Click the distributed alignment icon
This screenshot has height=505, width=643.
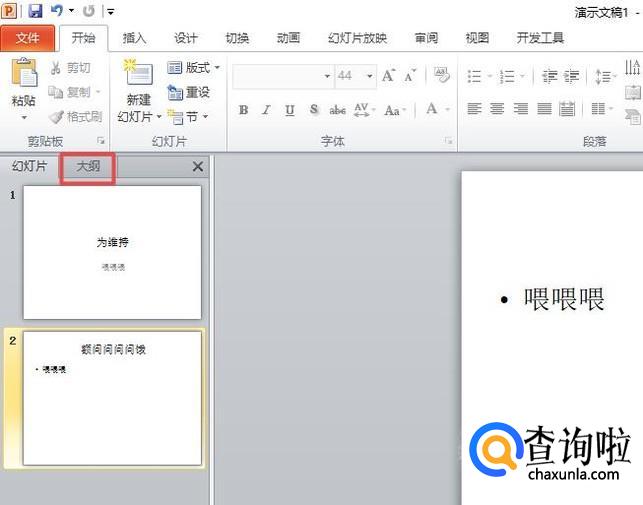click(567, 109)
